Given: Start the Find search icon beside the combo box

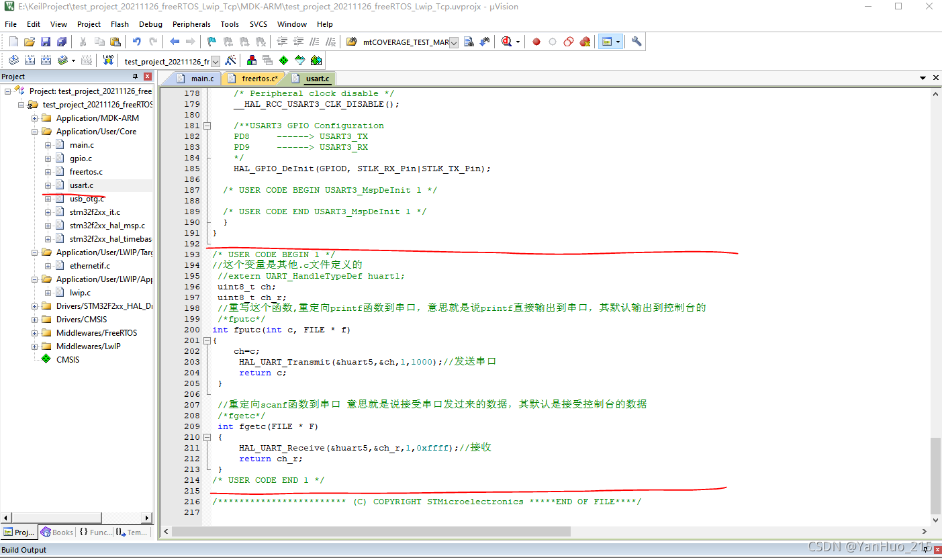Looking at the screenshot, I should 469,42.
